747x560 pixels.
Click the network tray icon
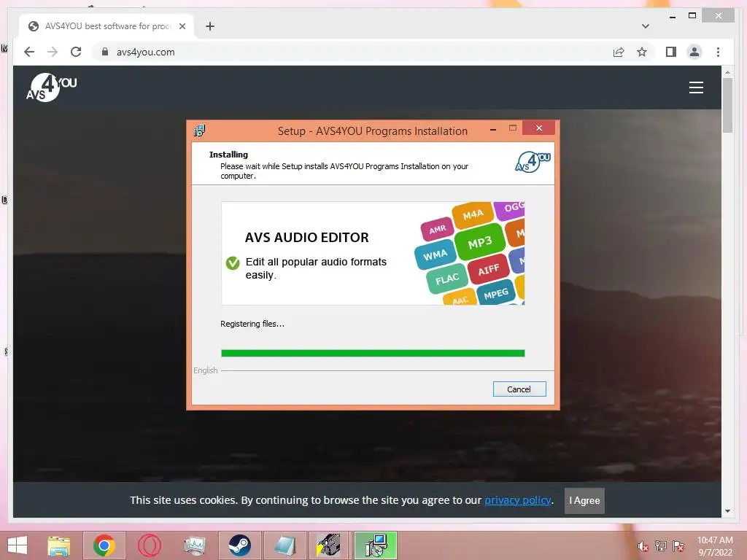[x=661, y=545]
